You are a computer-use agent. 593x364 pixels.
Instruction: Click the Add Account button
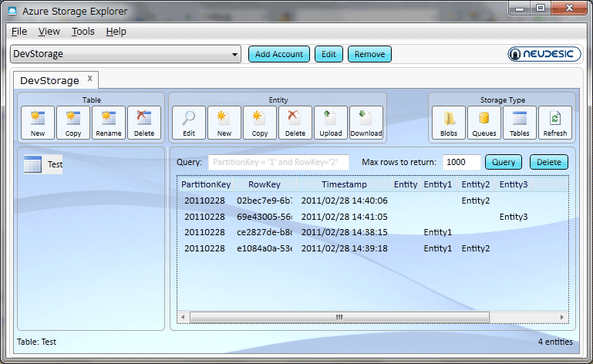(279, 54)
